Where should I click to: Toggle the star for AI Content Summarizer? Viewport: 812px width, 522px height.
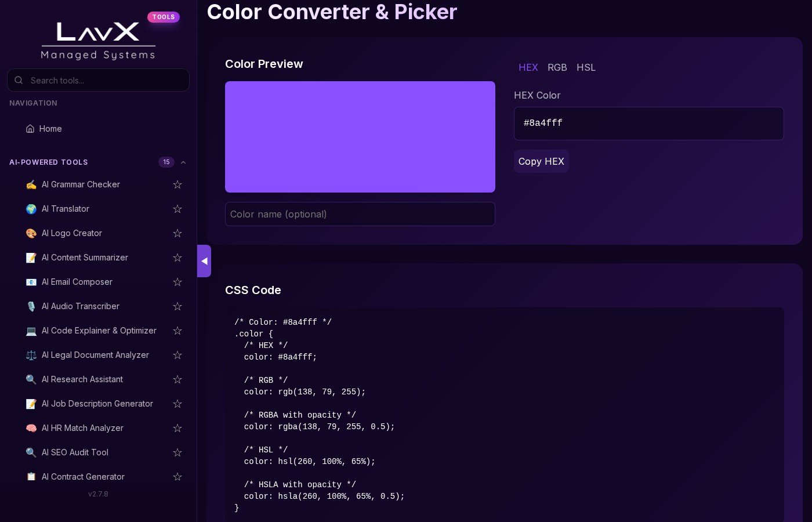tap(177, 258)
